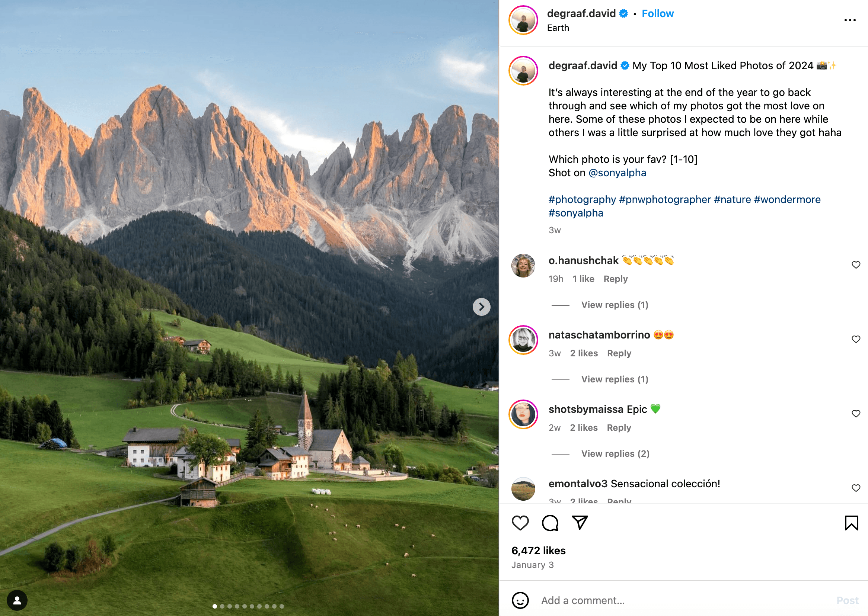868x616 pixels.
Task: Open degraaf.david profile picture in header
Action: [523, 20]
